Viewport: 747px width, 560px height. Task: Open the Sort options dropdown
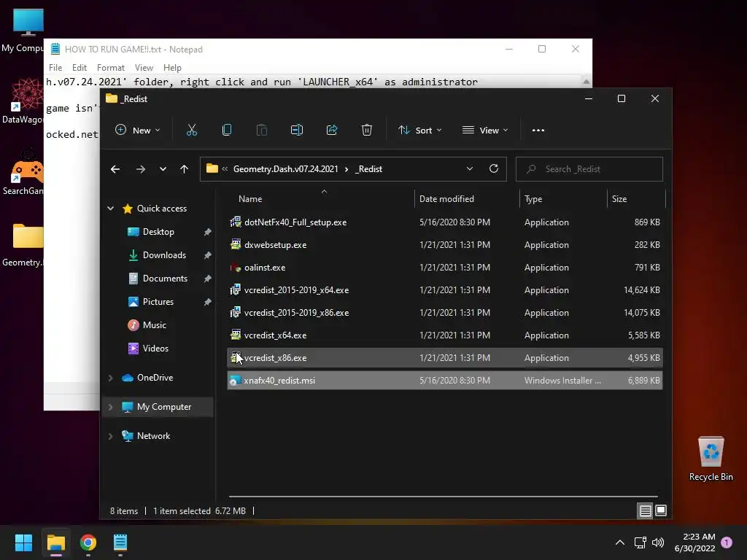pyautogui.click(x=420, y=130)
